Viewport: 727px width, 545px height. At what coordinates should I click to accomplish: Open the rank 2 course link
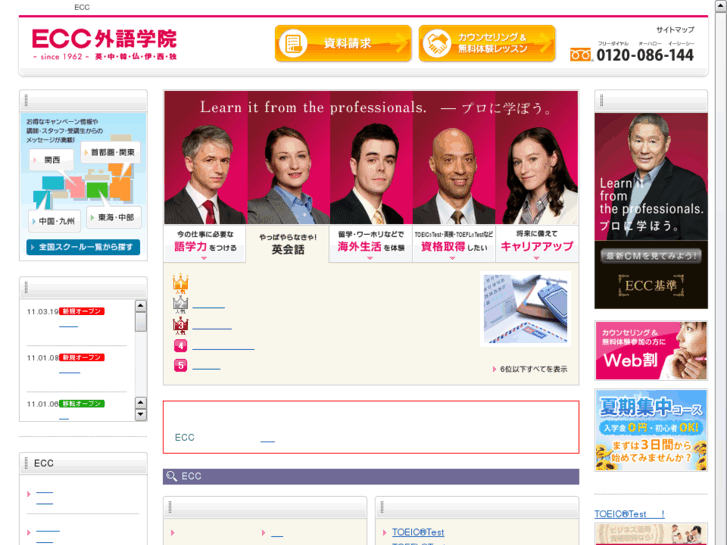[x=208, y=308]
